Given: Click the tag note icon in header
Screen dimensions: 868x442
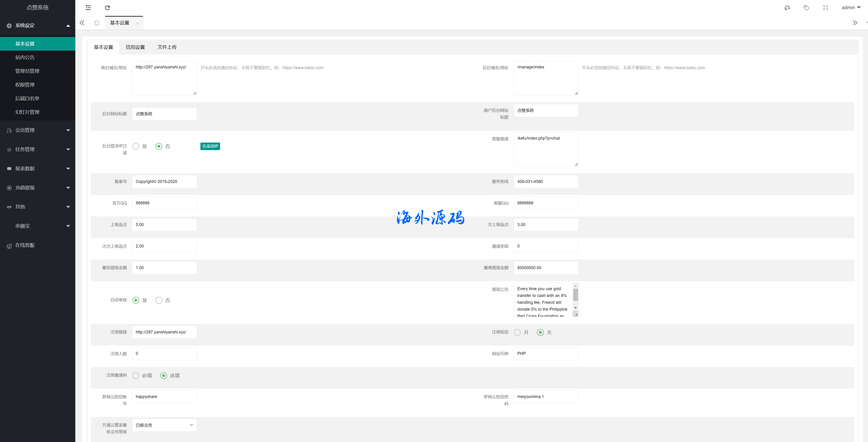Looking at the screenshot, I should click(x=806, y=8).
